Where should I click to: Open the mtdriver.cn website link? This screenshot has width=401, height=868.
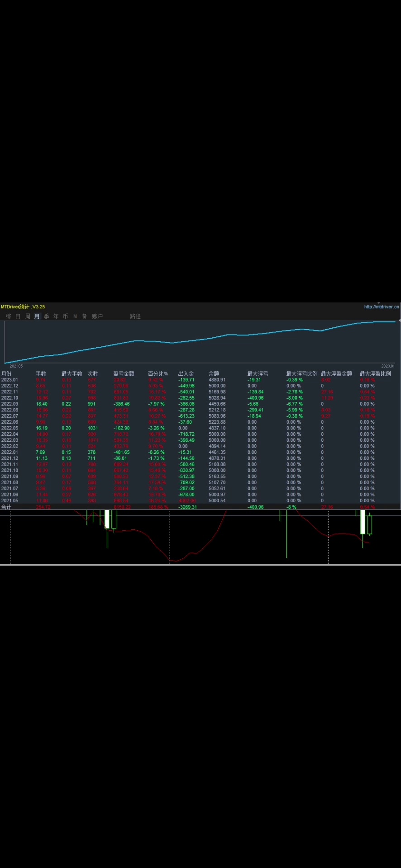coord(382,307)
